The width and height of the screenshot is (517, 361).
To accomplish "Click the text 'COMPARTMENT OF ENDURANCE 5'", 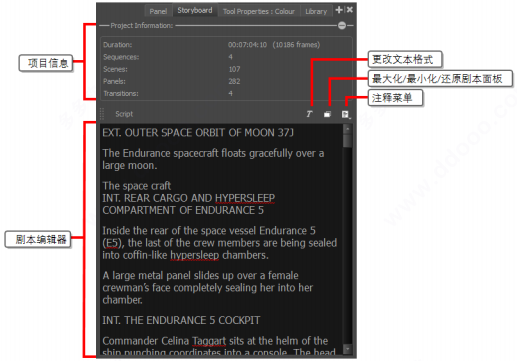I will pos(183,210).
